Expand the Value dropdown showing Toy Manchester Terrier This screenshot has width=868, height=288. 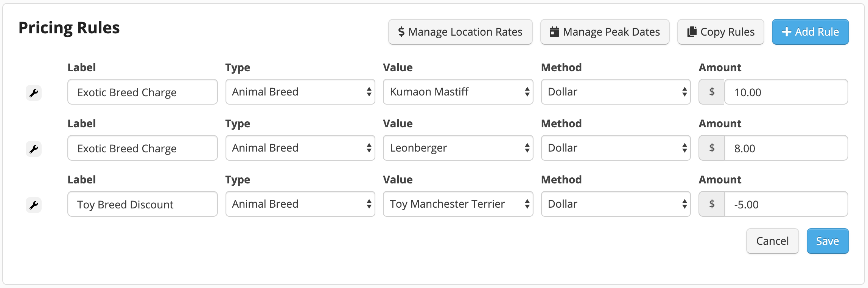pyautogui.click(x=457, y=204)
